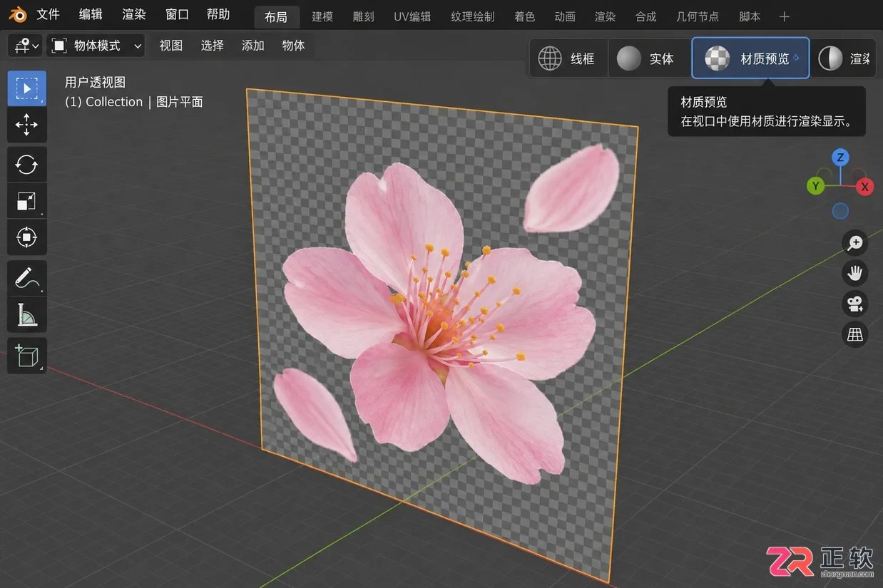Screen dimensions: 883x588
Task: Toggle the camera view button
Action: (854, 304)
